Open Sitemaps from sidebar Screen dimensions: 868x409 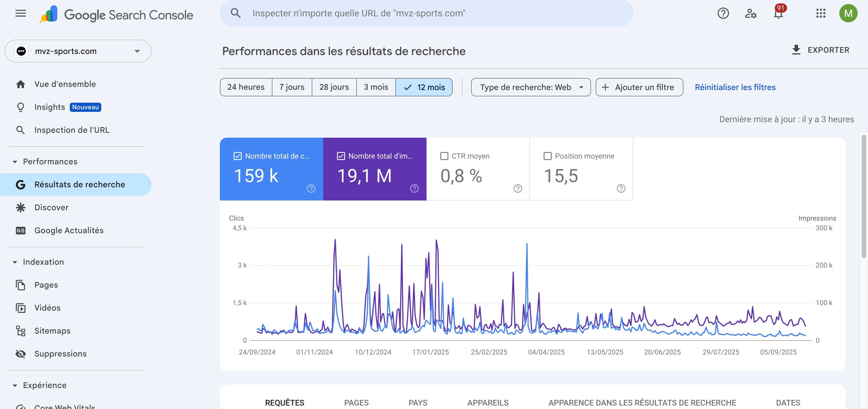coord(52,331)
